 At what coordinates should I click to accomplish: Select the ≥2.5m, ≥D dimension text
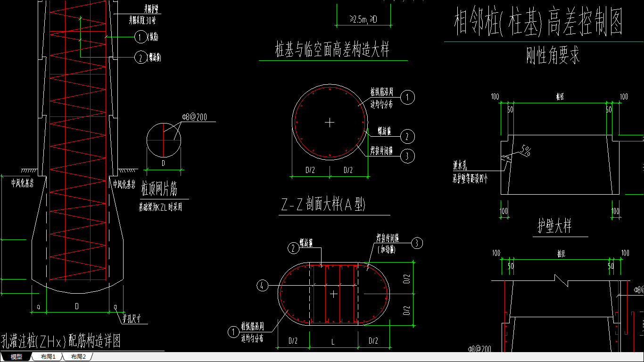point(363,19)
